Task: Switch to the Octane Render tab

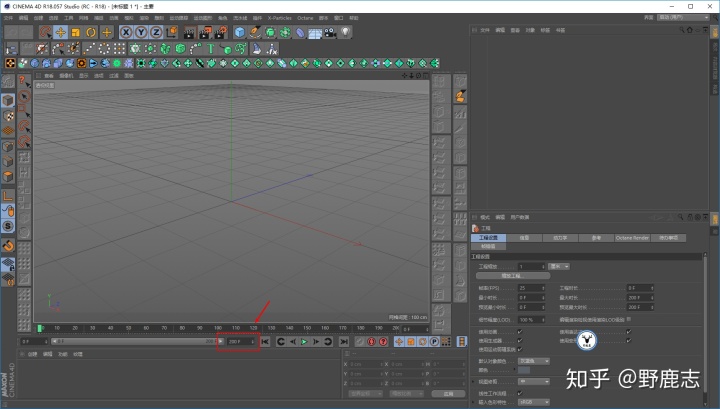Action: point(632,238)
